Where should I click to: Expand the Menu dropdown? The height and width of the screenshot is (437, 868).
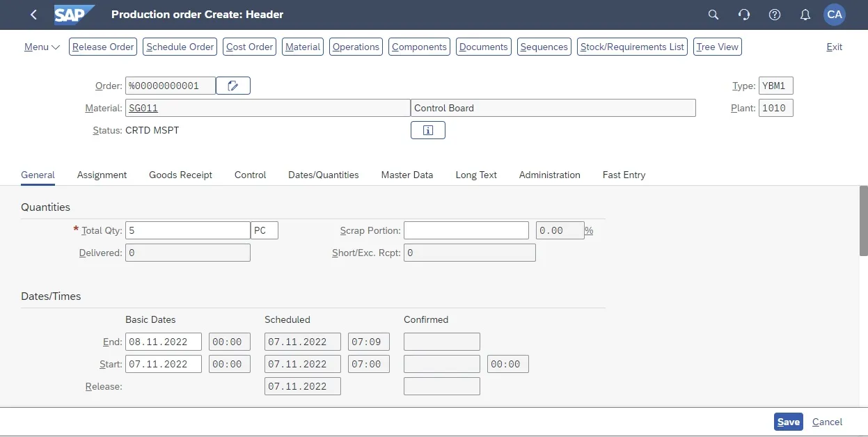tap(42, 47)
